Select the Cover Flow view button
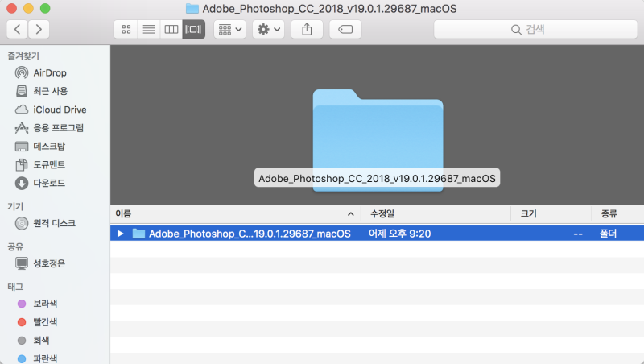The height and width of the screenshot is (364, 644). 193,29
